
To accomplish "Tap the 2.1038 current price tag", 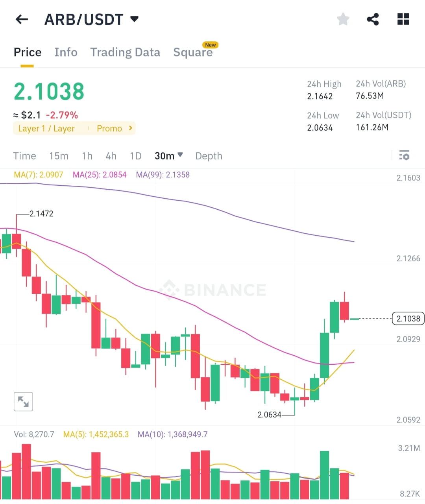I will pyautogui.click(x=408, y=319).
